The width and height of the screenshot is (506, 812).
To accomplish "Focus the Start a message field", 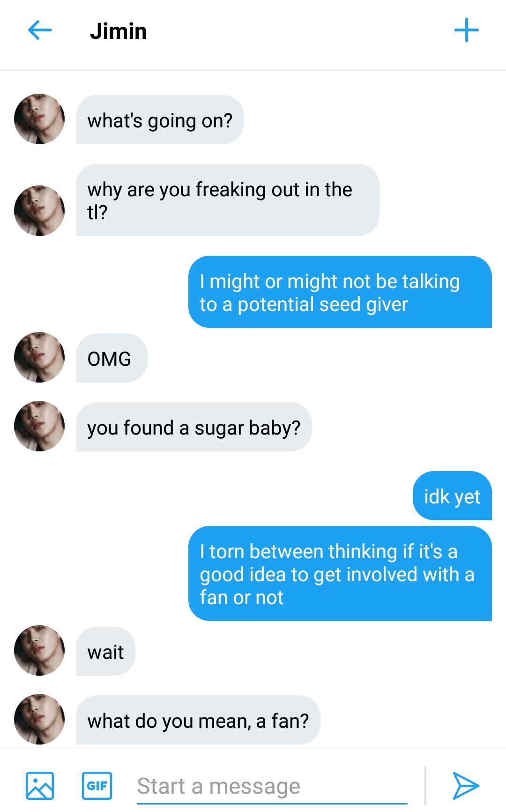I will 272,786.
